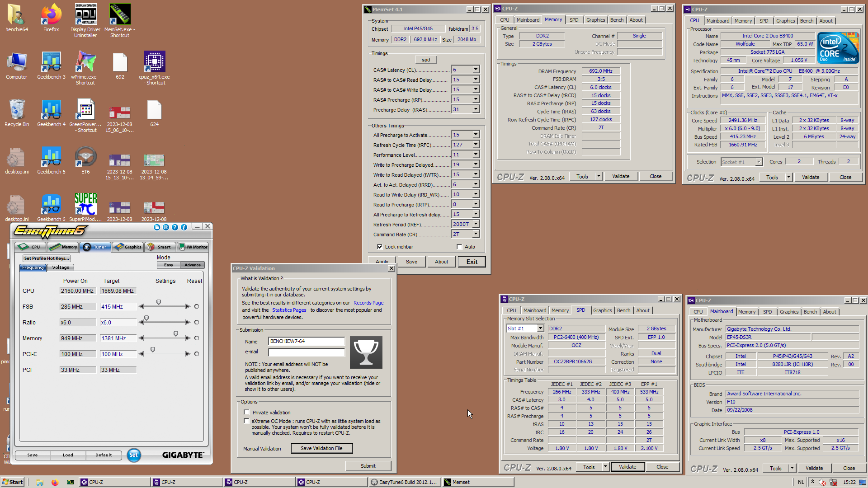Open Graphics tab in CPU-Z SPD window
This screenshot has width=868, height=488.
click(x=602, y=310)
